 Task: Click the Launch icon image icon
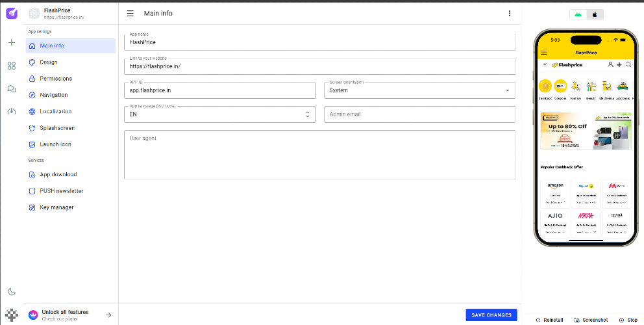[x=32, y=144]
